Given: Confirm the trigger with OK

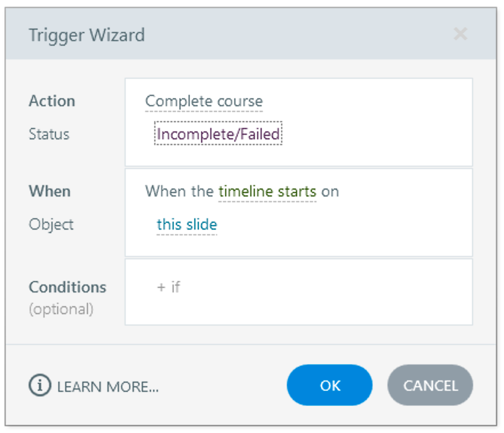Looking at the screenshot, I should [330, 386].
